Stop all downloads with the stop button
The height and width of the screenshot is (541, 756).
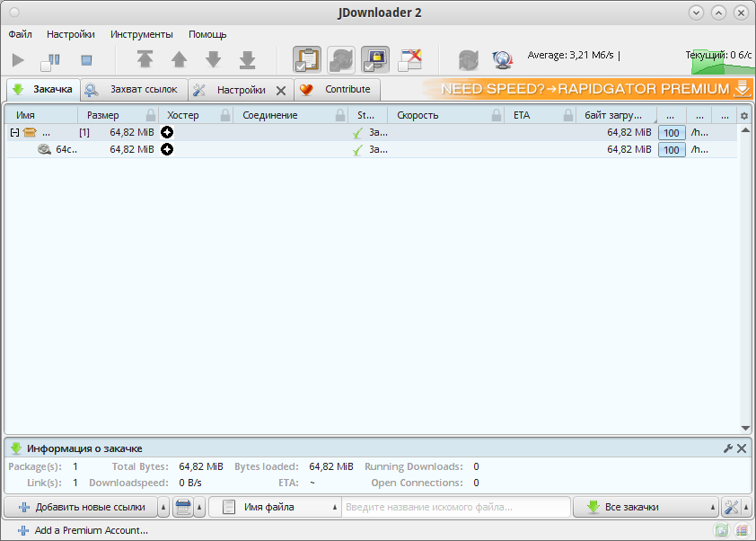pos(86,60)
